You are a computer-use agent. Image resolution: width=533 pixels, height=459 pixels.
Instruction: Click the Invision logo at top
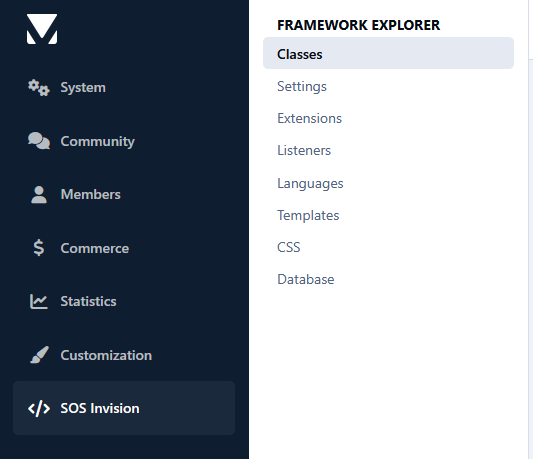[42, 29]
